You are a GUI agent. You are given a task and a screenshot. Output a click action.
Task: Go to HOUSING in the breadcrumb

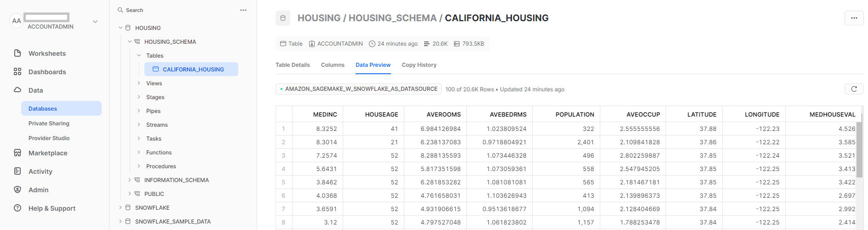pos(319,18)
